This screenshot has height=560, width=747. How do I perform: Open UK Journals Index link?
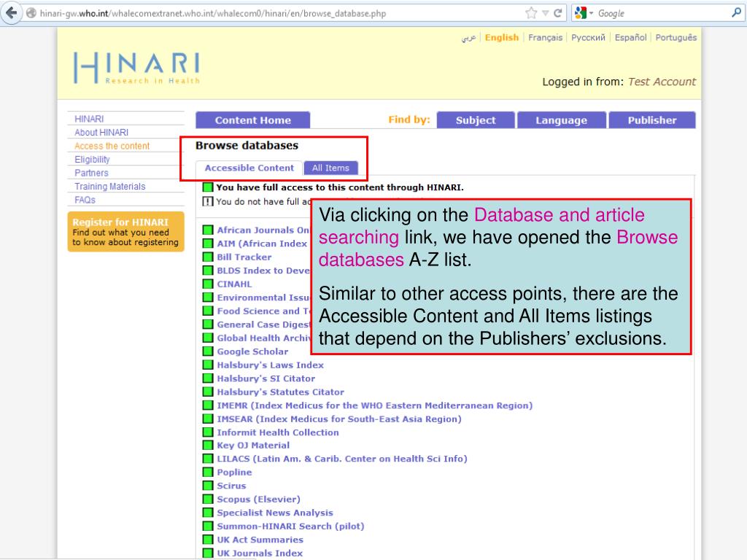[x=260, y=553]
